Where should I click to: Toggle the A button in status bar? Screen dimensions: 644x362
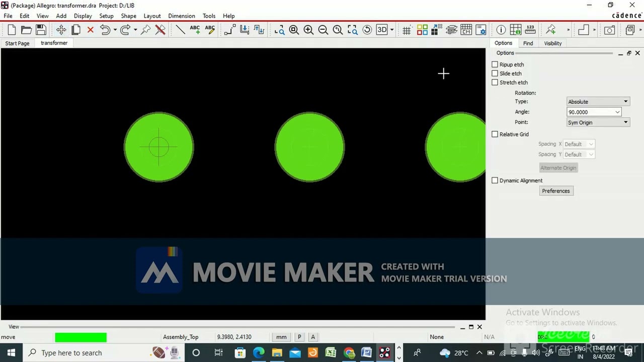tap(313, 337)
